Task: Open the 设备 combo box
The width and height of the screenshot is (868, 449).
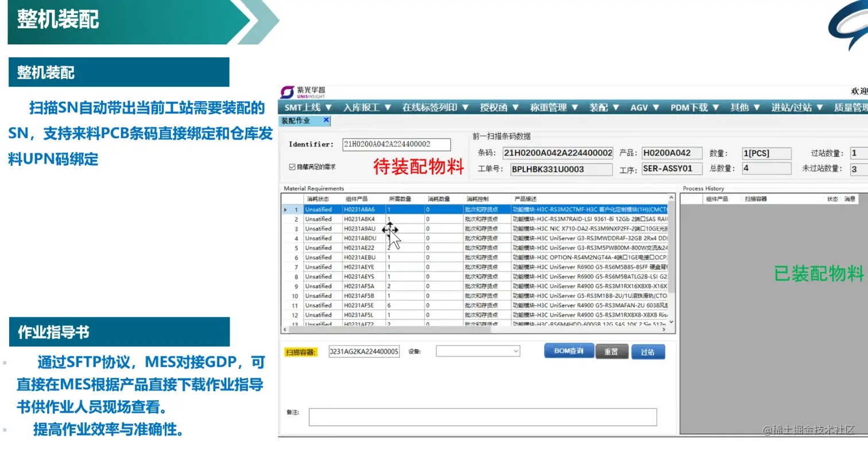Action: pos(478,351)
